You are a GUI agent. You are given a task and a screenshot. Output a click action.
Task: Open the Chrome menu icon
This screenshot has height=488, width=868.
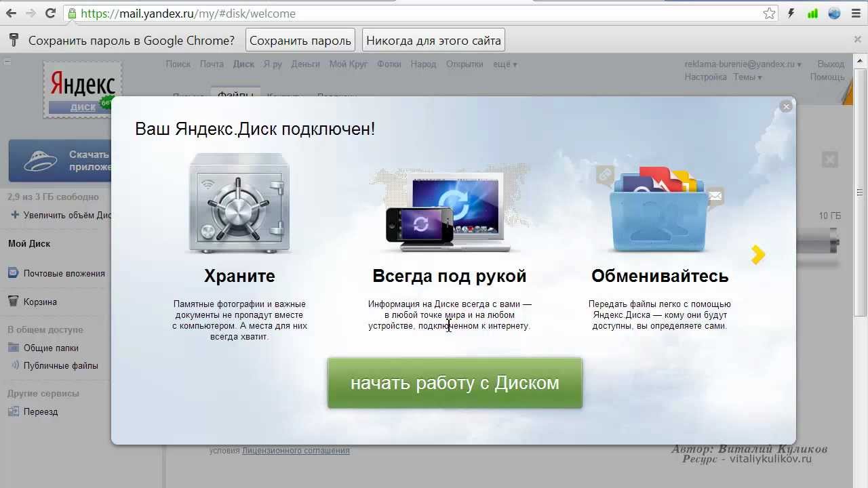(856, 14)
